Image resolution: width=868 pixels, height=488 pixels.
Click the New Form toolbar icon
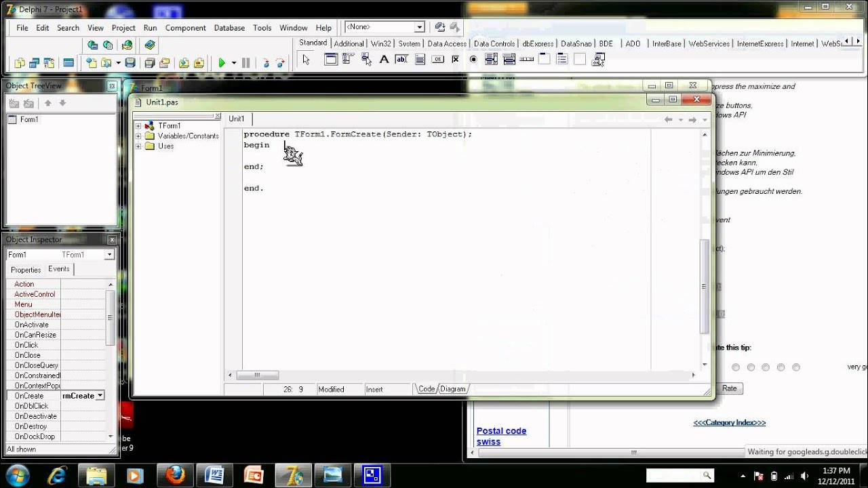pyautogui.click(x=68, y=63)
